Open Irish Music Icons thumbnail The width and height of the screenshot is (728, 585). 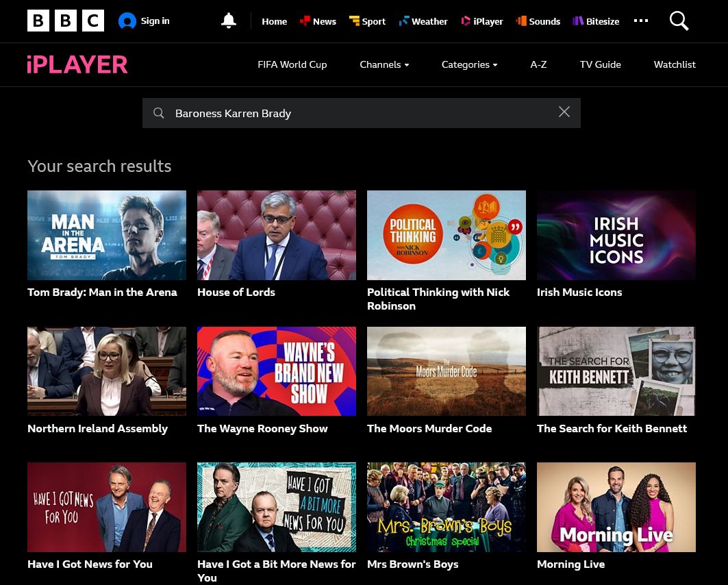tap(616, 235)
